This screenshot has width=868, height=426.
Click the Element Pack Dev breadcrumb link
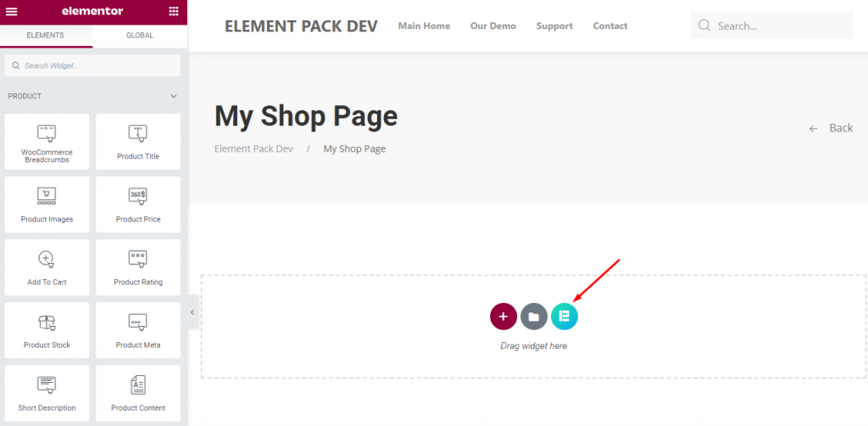point(253,149)
